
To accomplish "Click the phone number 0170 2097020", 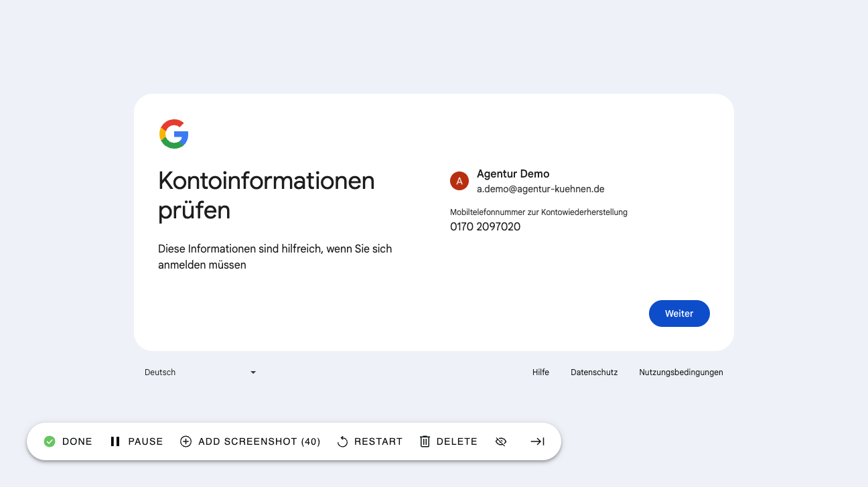I will coord(486,227).
